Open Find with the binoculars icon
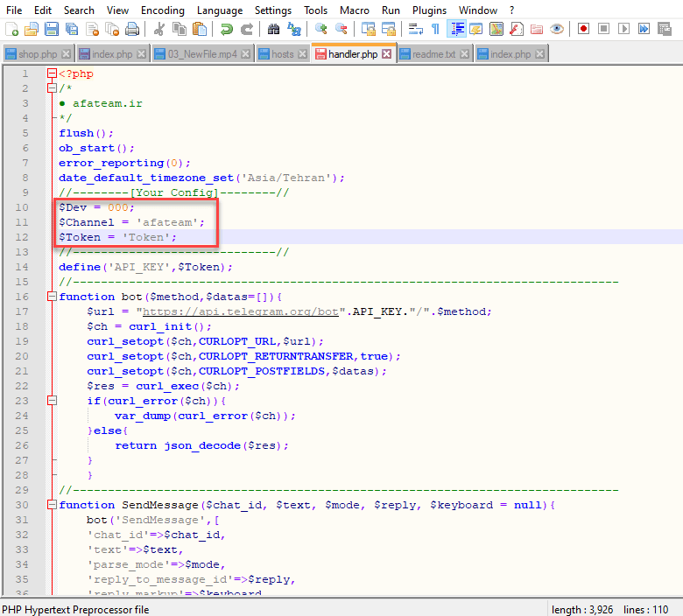683x616 pixels. point(273,29)
